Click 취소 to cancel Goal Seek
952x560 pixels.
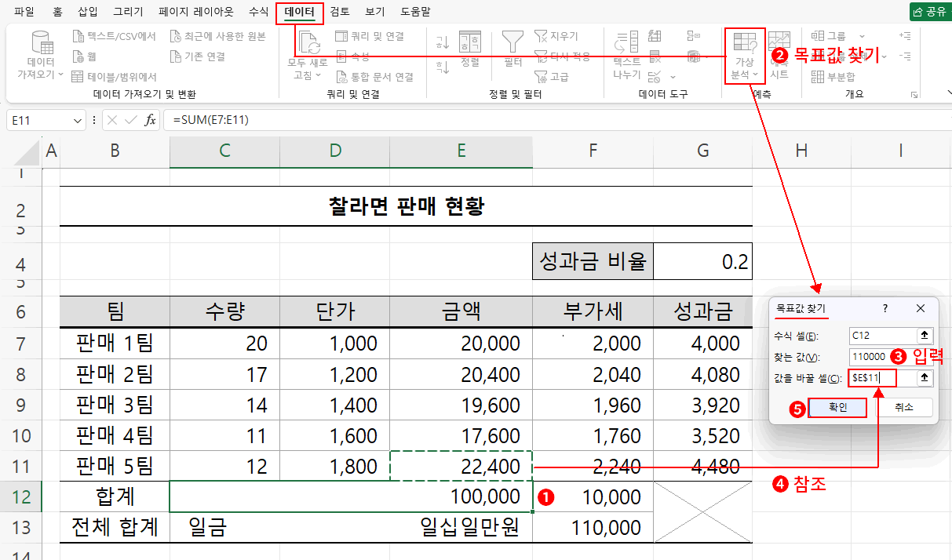coord(906,407)
